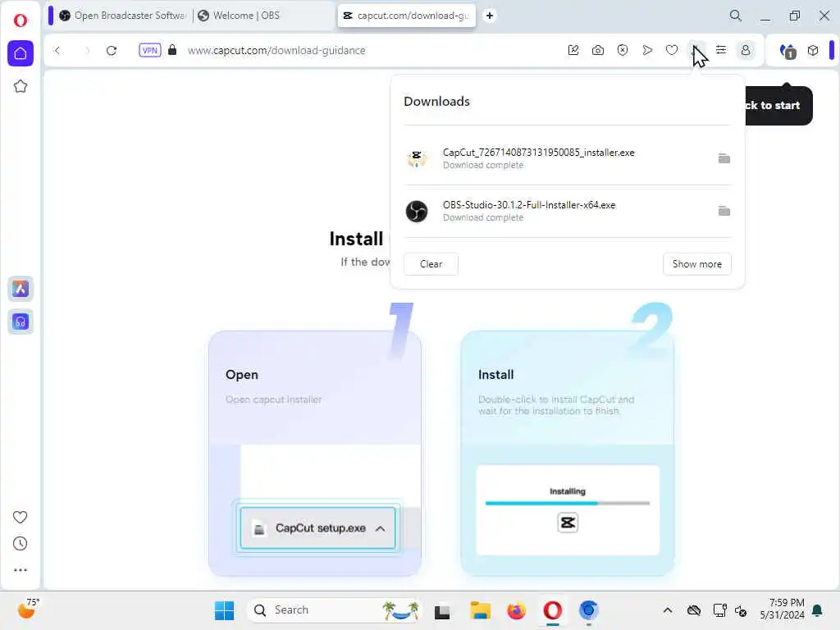The width and height of the screenshot is (840, 630).
Task: Open ad blocker shield icon
Action: point(623,50)
